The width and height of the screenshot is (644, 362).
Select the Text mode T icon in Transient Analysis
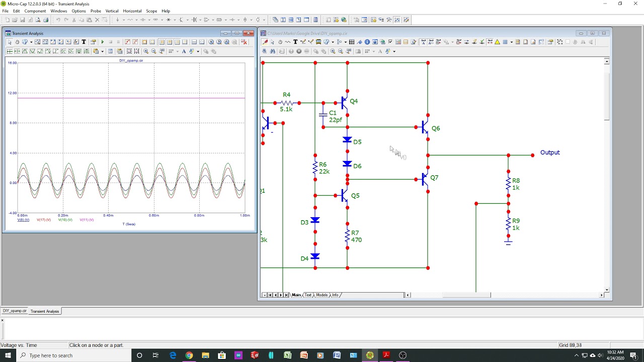84,42
